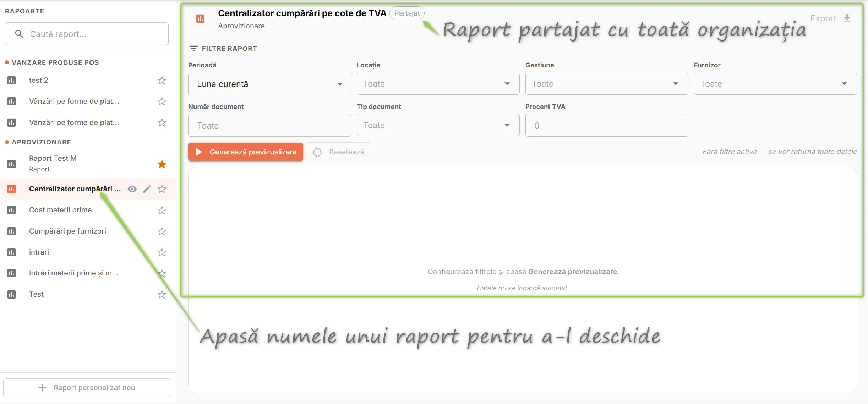Click the Număr document input field
Image resolution: width=868 pixels, height=404 pixels.
[x=269, y=125]
